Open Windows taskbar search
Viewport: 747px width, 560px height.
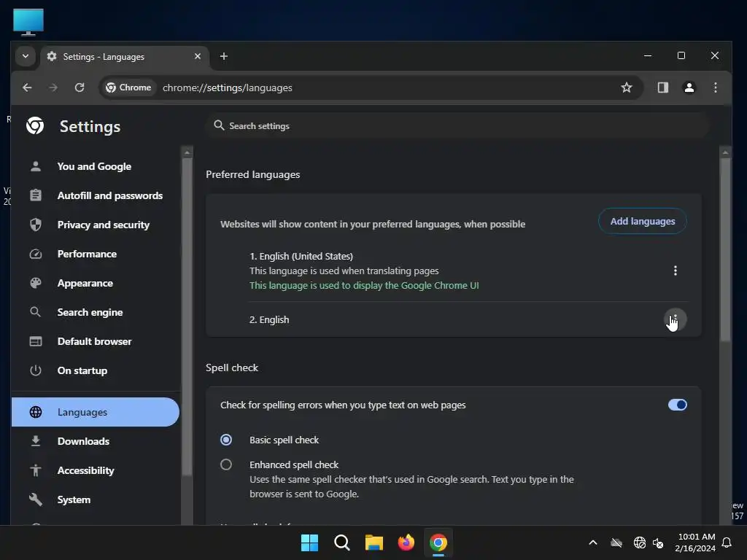point(341,542)
